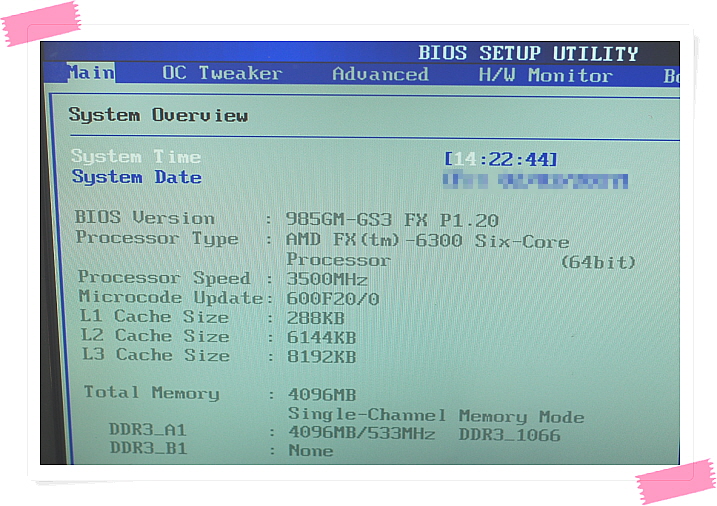Image resolution: width=717 pixels, height=506 pixels.
Task: Click the System Date label
Action: (x=136, y=177)
